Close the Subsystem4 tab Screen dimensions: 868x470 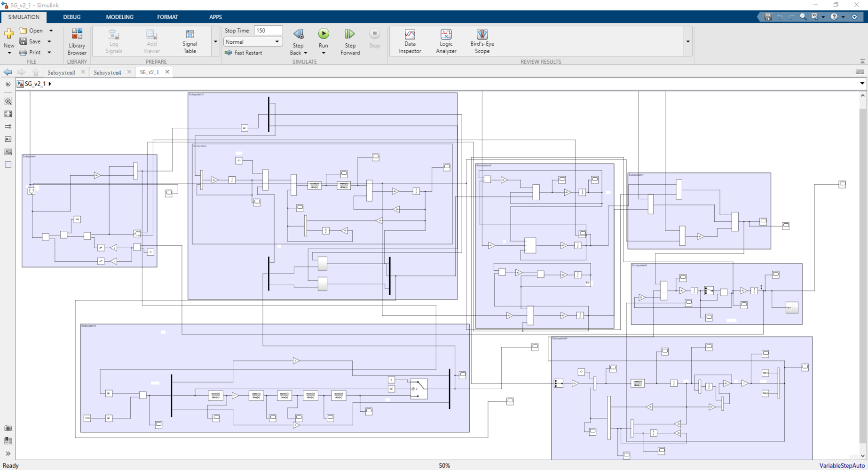click(x=129, y=72)
